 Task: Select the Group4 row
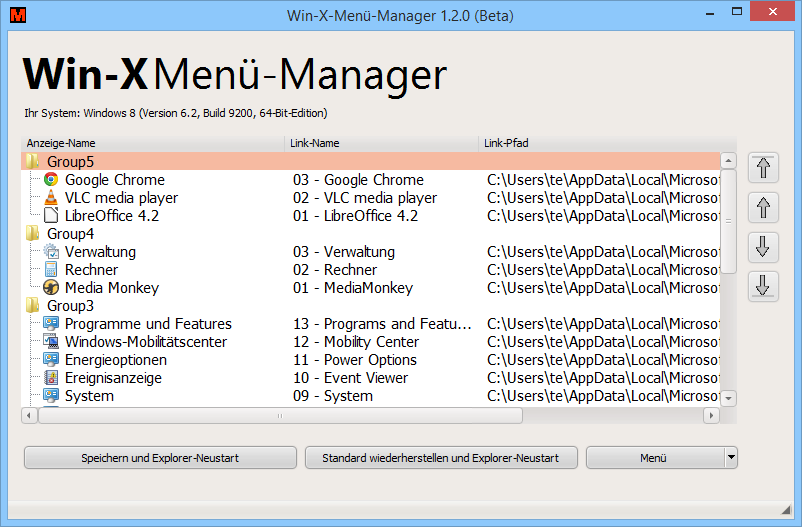coord(370,234)
